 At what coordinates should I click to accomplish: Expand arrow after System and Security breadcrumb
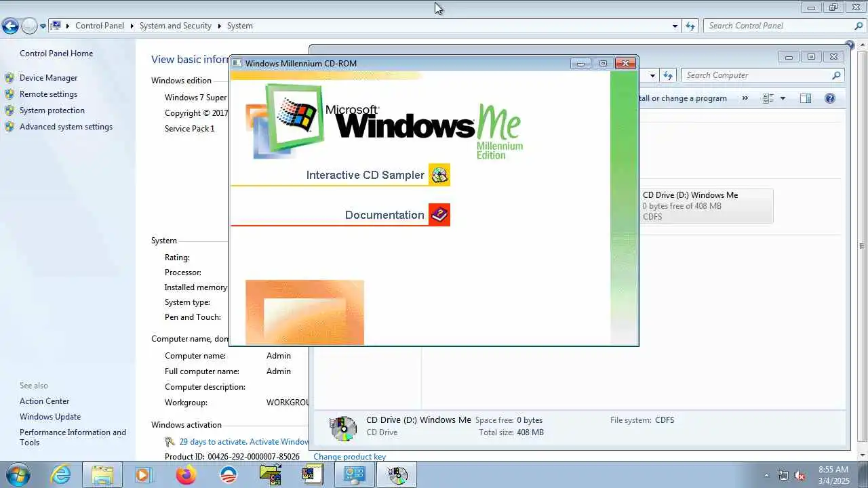click(x=220, y=26)
